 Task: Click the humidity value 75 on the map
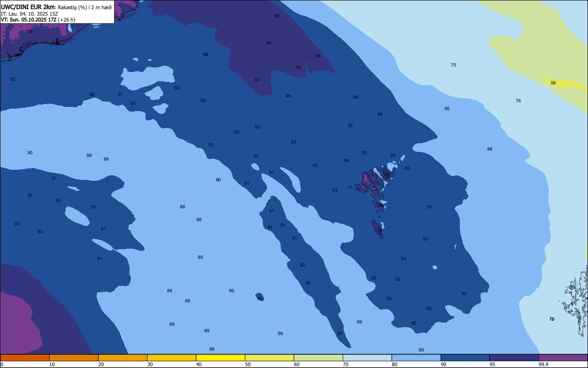(x=453, y=65)
